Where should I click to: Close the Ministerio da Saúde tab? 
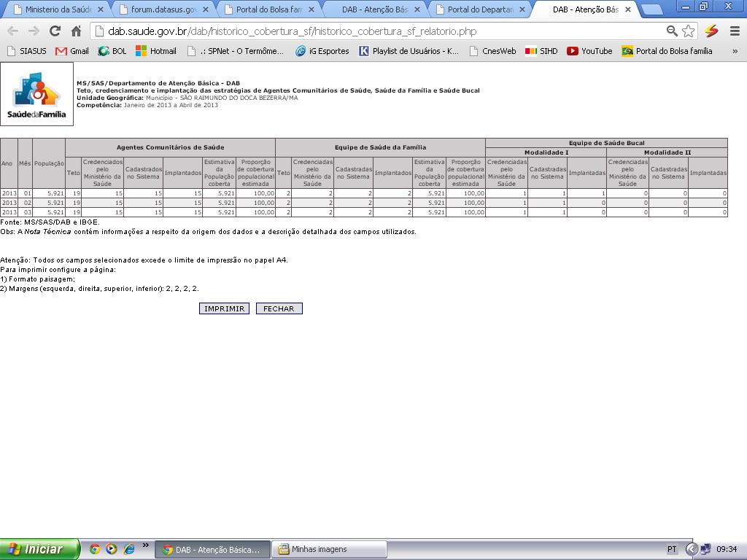[100, 9]
